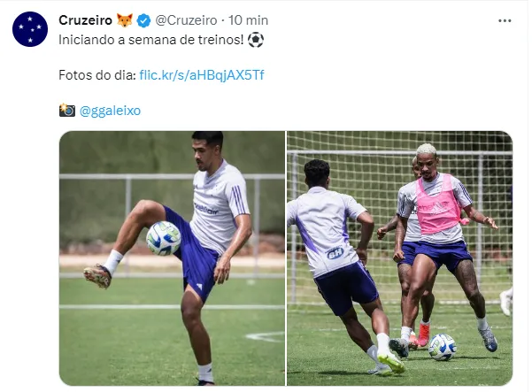
Task: Open the @ggaleixo photographer mention
Action: (x=110, y=111)
